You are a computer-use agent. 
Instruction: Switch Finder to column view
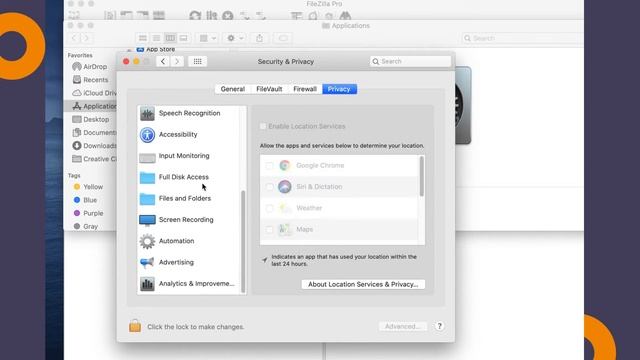170,38
